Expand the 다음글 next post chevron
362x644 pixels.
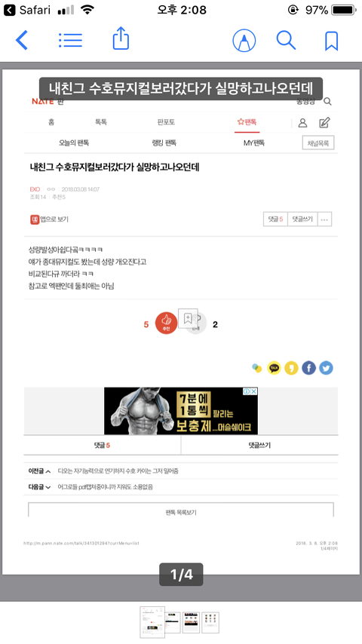pos(48,487)
